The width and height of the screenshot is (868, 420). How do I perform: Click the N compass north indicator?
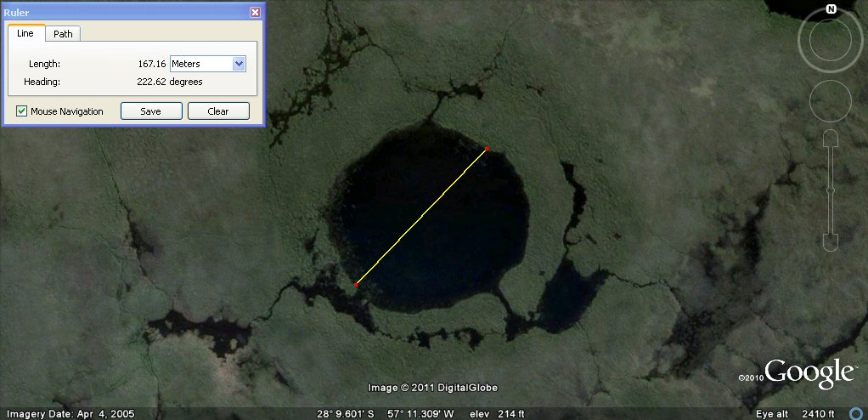[x=831, y=9]
